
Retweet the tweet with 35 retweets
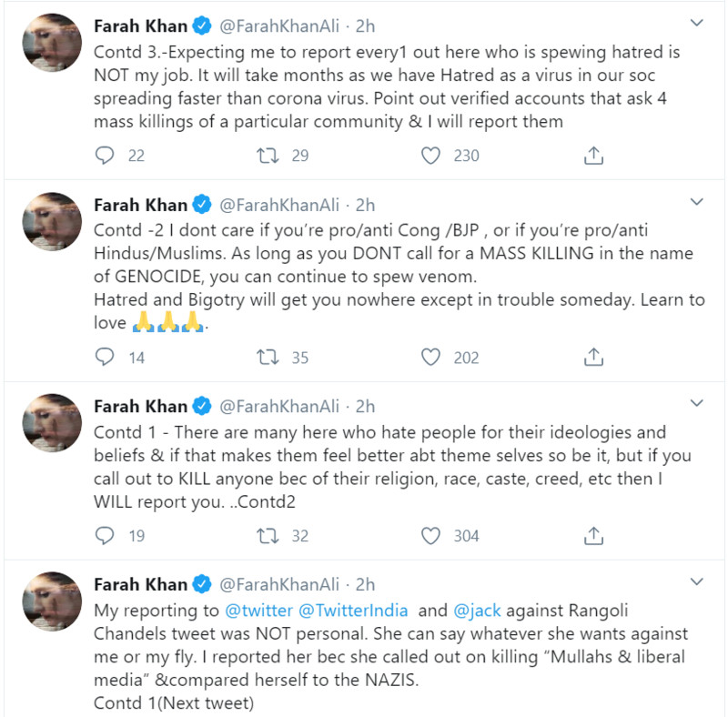coord(268,357)
